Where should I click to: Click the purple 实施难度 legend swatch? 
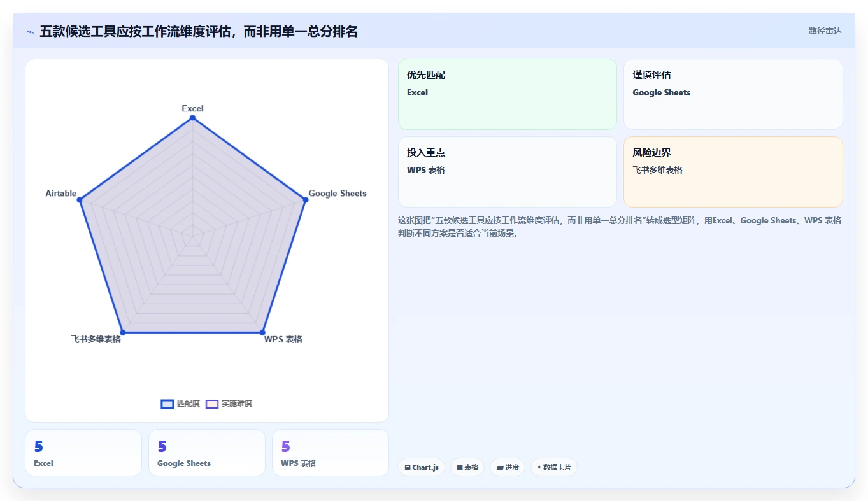coord(212,404)
